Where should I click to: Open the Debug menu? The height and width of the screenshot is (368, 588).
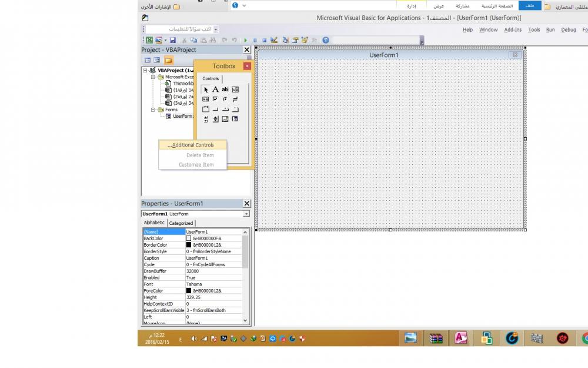coord(569,29)
